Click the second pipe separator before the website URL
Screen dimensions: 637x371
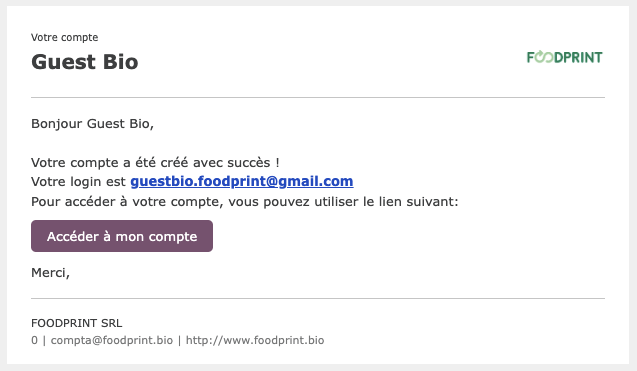click(180, 340)
